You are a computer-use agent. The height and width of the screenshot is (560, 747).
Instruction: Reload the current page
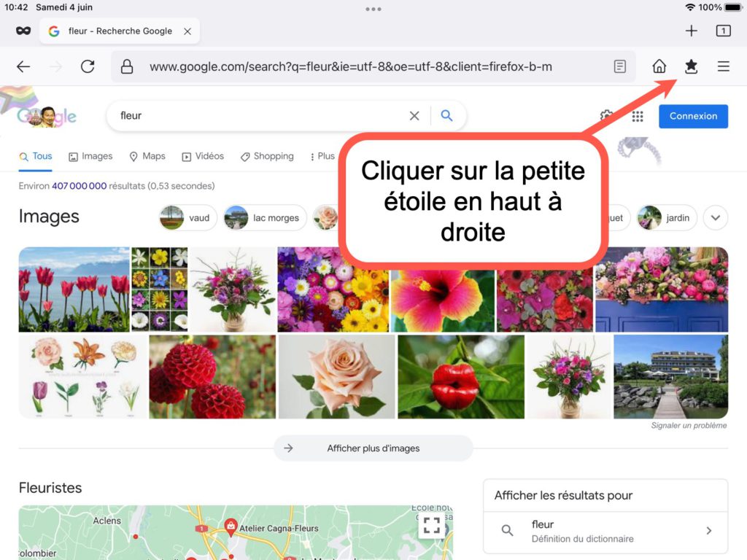(x=88, y=67)
